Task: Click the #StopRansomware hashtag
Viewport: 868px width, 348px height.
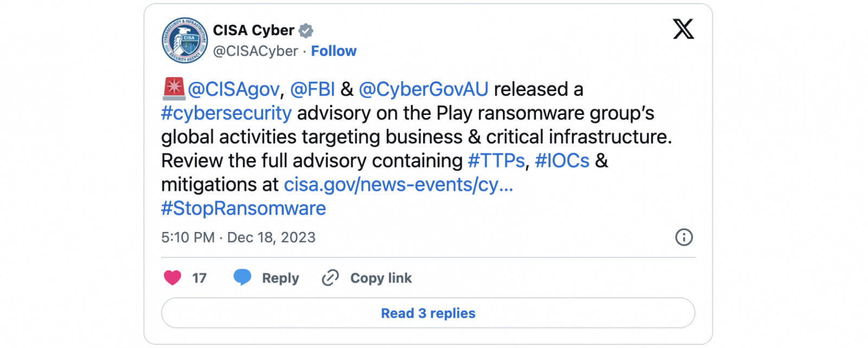Action: tap(244, 209)
